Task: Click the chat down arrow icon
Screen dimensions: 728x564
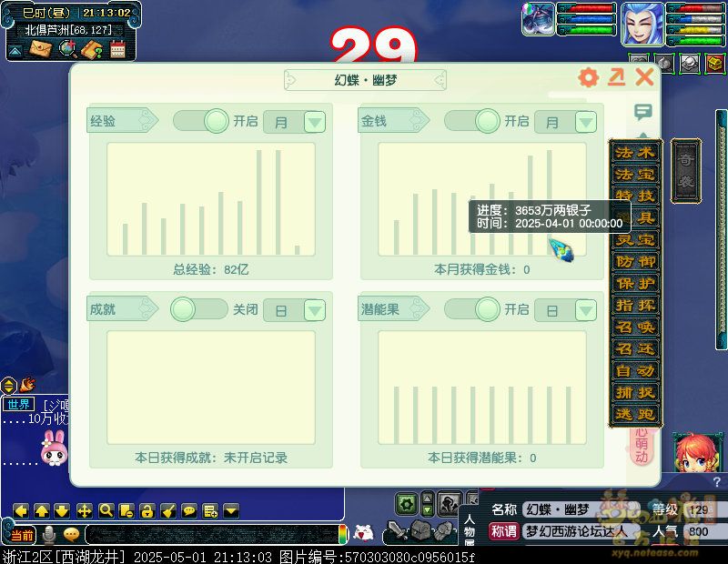Action: click(63, 511)
